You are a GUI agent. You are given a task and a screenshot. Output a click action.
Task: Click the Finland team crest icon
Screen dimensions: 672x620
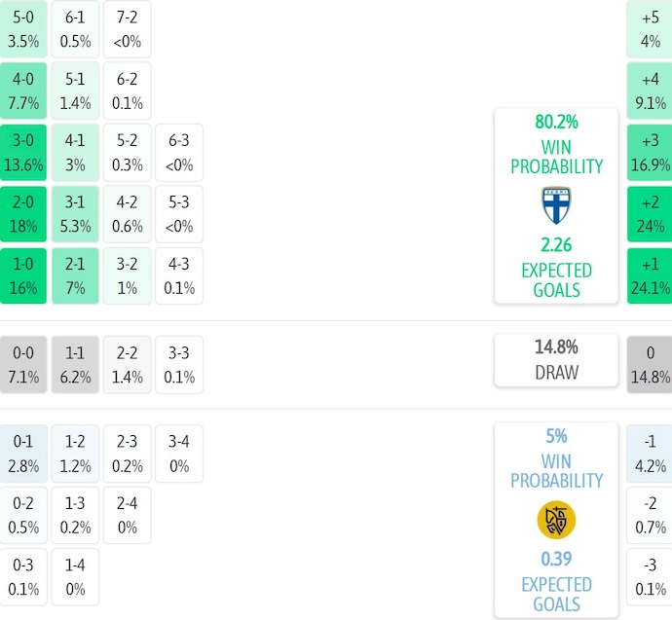[x=556, y=205]
